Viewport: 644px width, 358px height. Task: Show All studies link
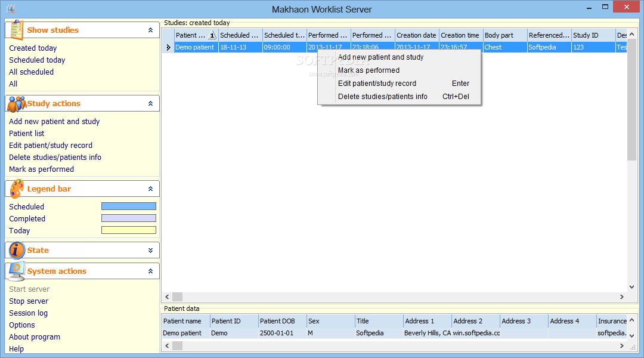(13, 84)
